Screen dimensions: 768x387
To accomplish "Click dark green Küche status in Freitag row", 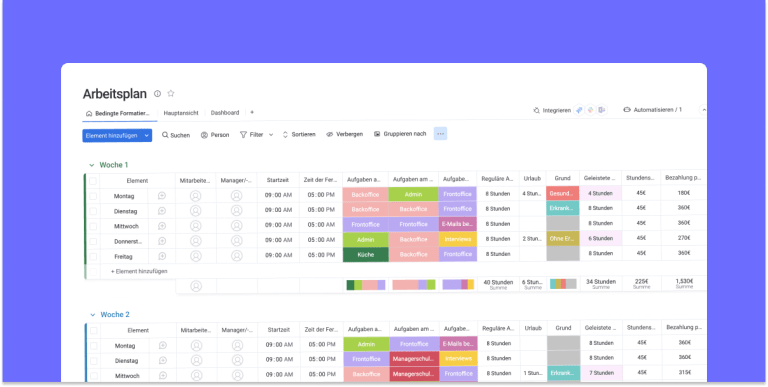I will pyautogui.click(x=366, y=255).
